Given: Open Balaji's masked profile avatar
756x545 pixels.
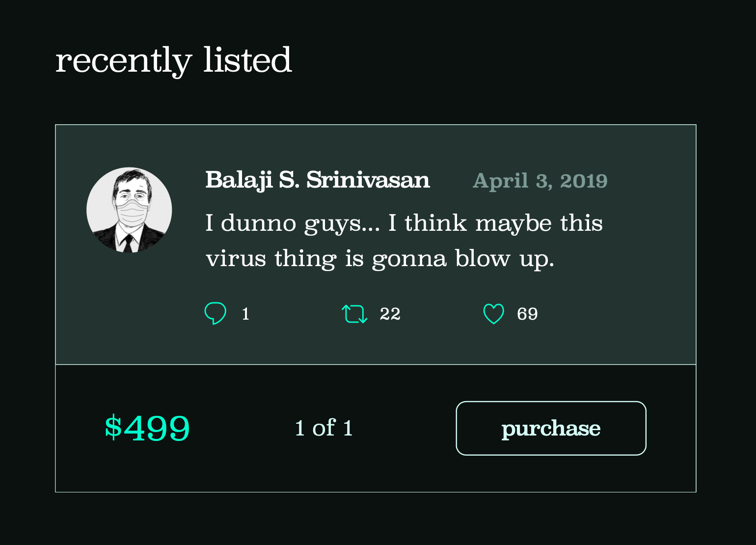Looking at the screenshot, I should click(129, 210).
